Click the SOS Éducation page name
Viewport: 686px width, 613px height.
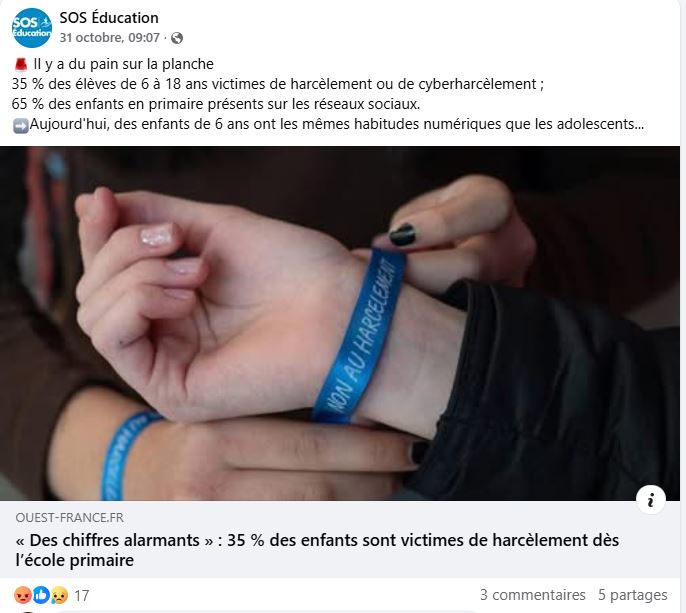pos(109,18)
